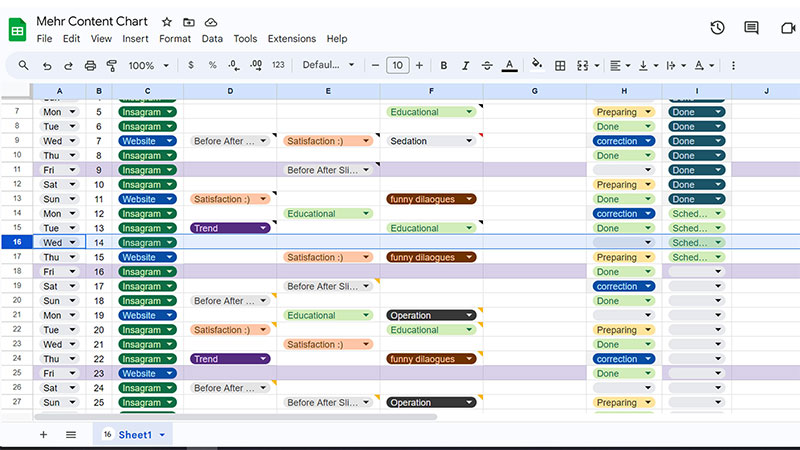The image size is (800, 450).
Task: Open Preparing status dropdown in row 7
Action: (648, 112)
